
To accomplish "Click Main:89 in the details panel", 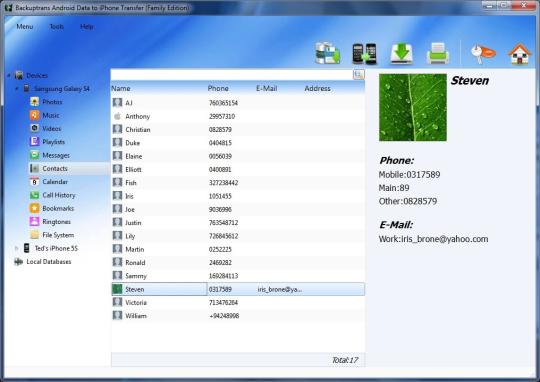I will pos(394,188).
